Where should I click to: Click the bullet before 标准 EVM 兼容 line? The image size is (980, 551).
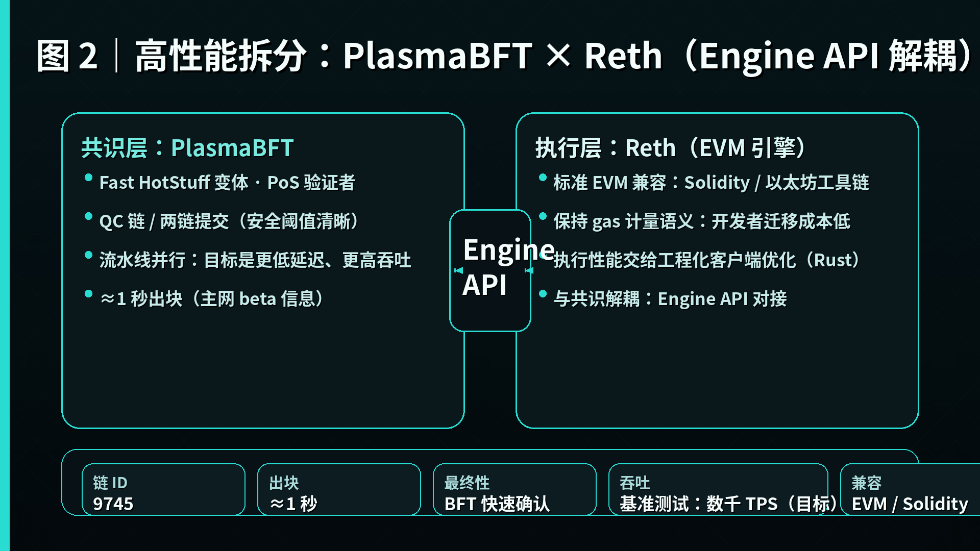click(x=543, y=178)
